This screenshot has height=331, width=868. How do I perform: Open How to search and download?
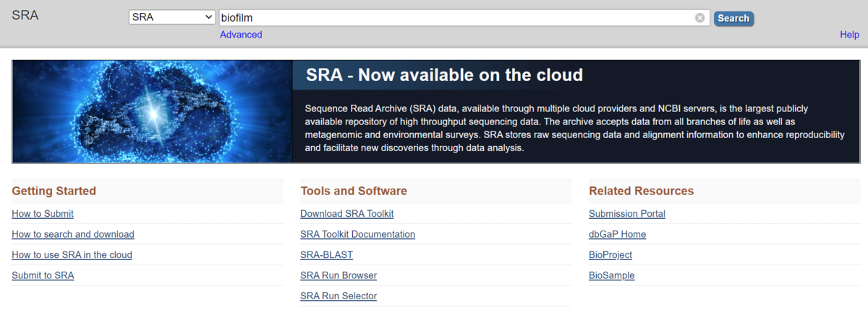[73, 234]
